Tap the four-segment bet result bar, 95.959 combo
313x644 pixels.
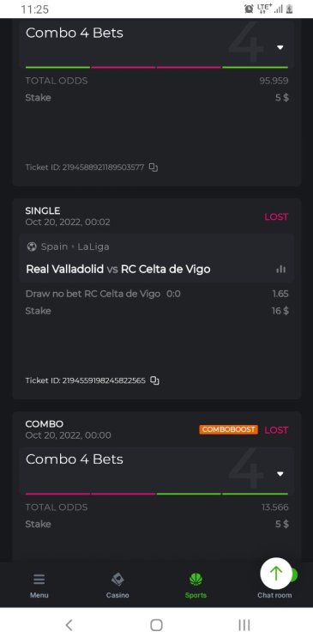[157, 67]
